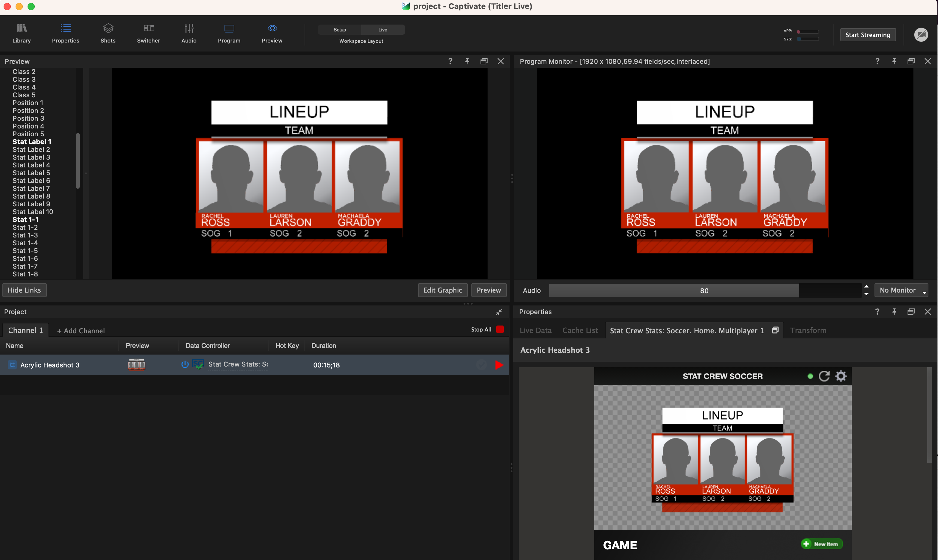Switch to the Cache List tab
This screenshot has height=560, width=938.
coord(580,330)
